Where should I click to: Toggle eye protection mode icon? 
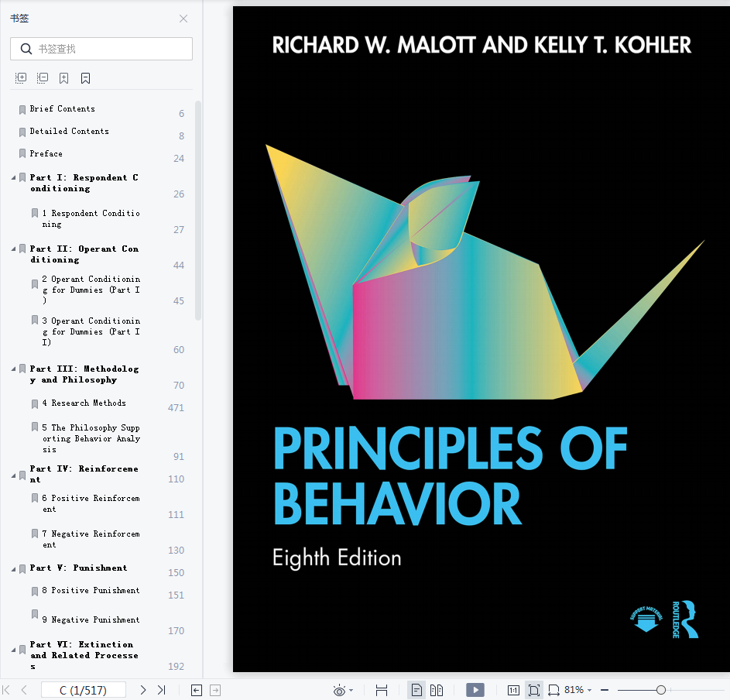pyautogui.click(x=339, y=690)
